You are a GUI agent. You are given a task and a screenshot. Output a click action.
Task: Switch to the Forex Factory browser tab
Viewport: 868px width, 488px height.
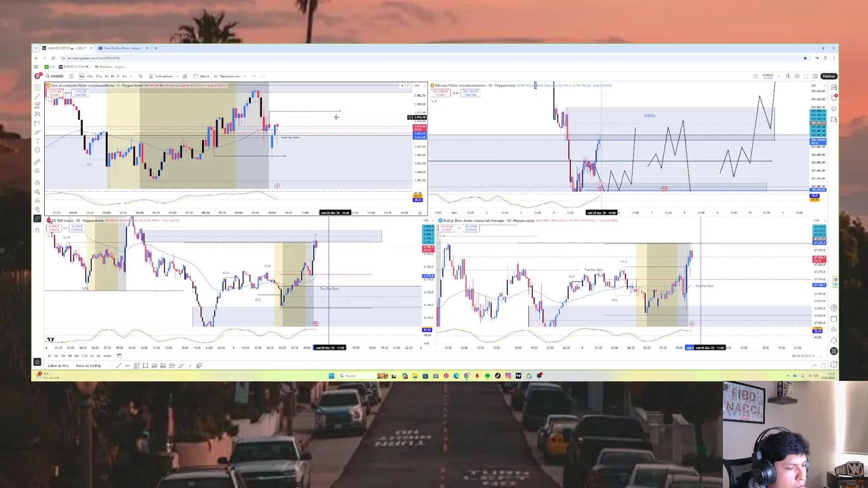[122, 48]
